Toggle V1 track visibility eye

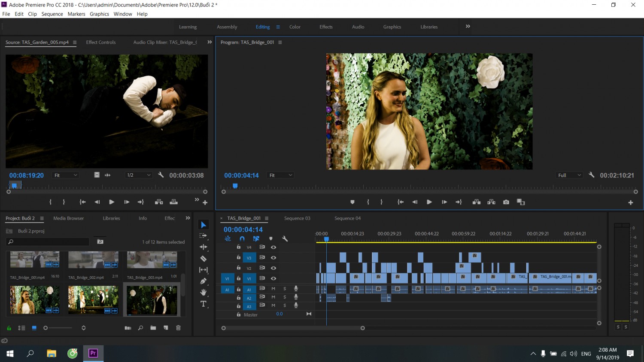point(273,278)
